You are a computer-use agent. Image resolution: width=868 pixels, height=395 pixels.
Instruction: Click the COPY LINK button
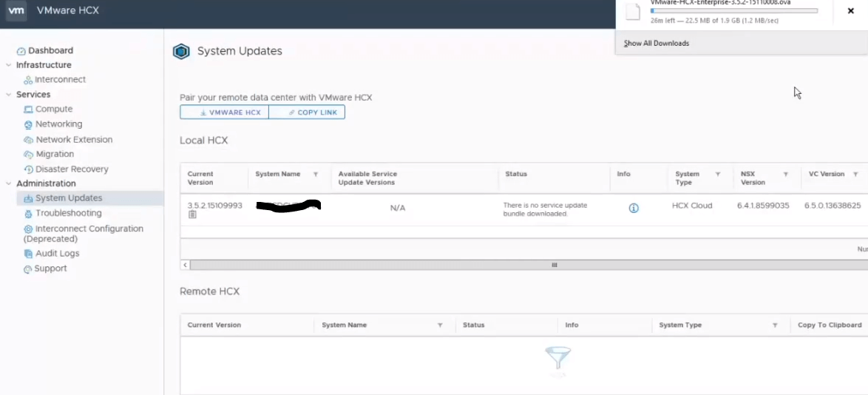[307, 112]
